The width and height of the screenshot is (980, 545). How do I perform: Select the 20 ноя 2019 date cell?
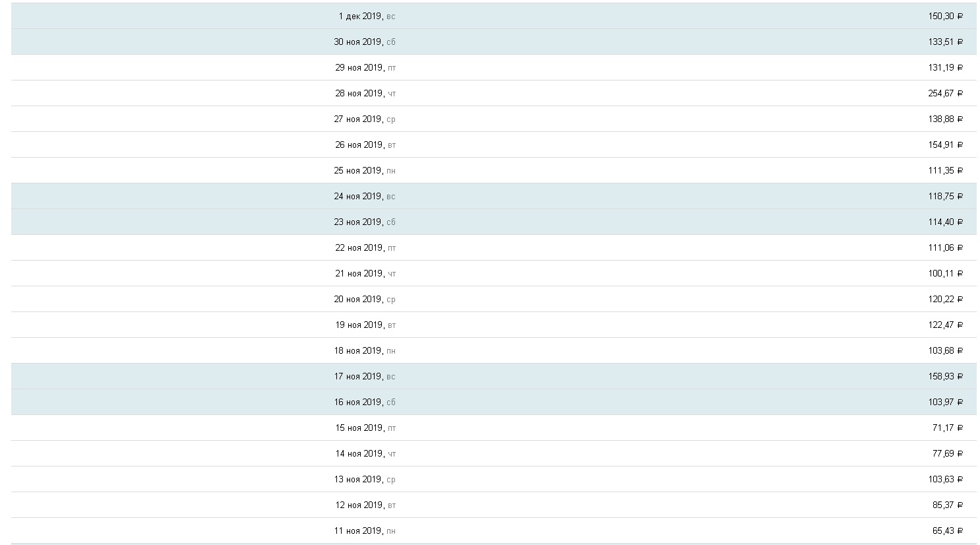[x=364, y=299]
